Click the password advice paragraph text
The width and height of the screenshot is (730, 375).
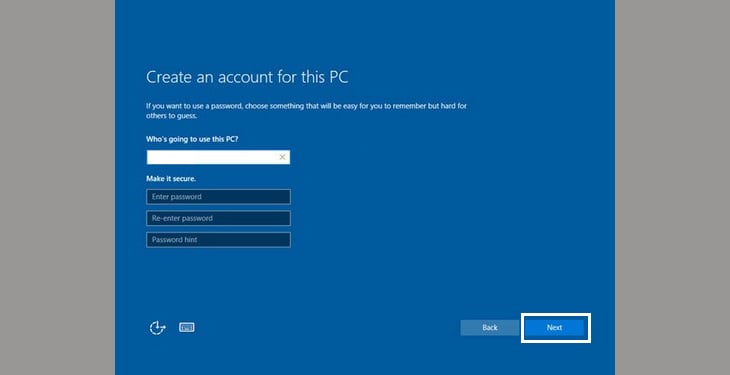306,111
